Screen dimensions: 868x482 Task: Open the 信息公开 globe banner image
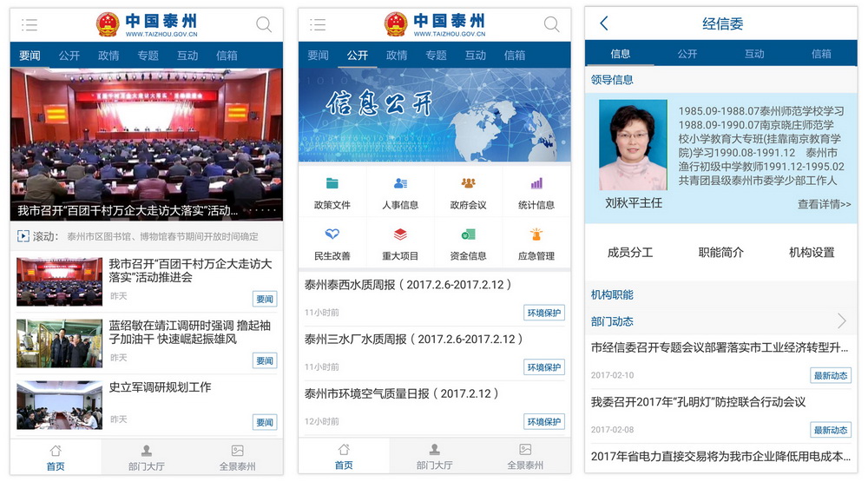click(x=435, y=115)
